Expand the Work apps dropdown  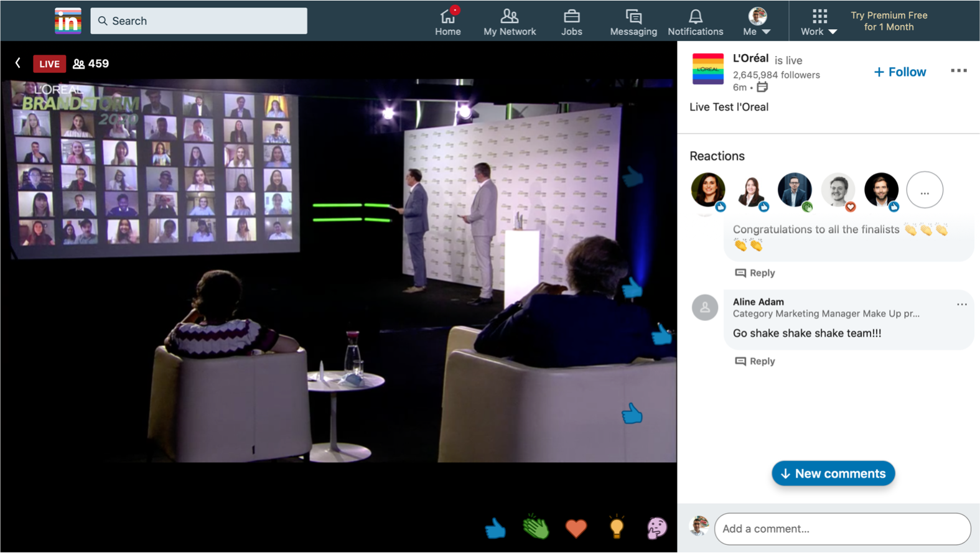coord(819,22)
